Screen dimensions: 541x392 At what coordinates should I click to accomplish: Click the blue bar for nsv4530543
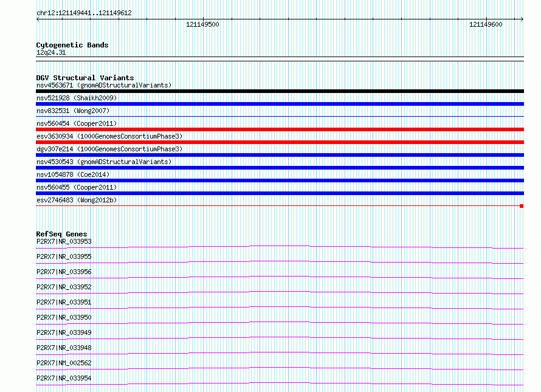tap(280, 168)
